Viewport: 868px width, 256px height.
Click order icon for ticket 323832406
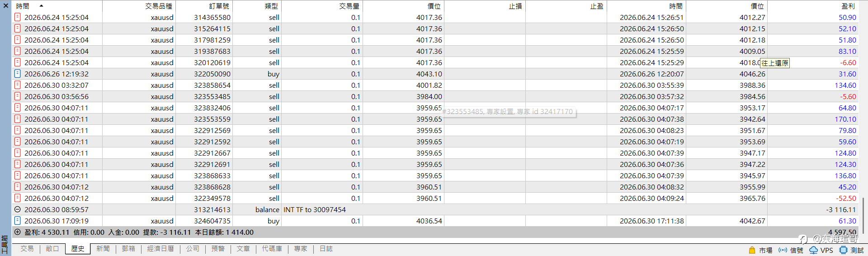point(18,108)
